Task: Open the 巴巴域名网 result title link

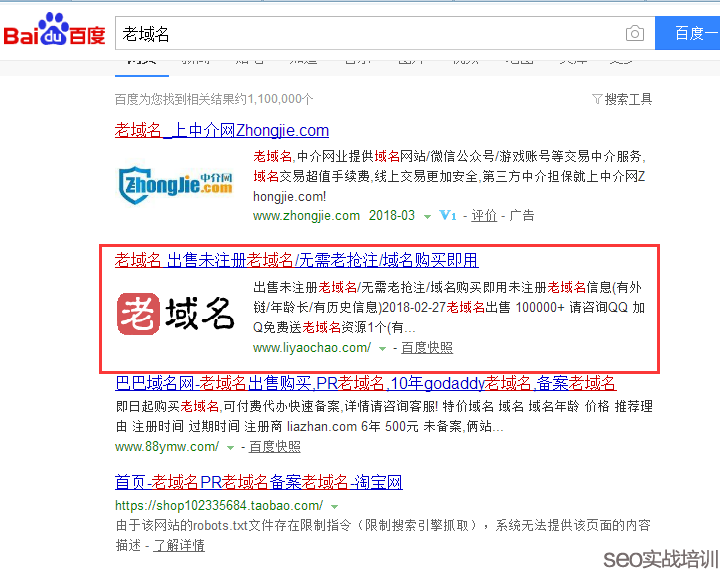Action: pyautogui.click(x=365, y=384)
